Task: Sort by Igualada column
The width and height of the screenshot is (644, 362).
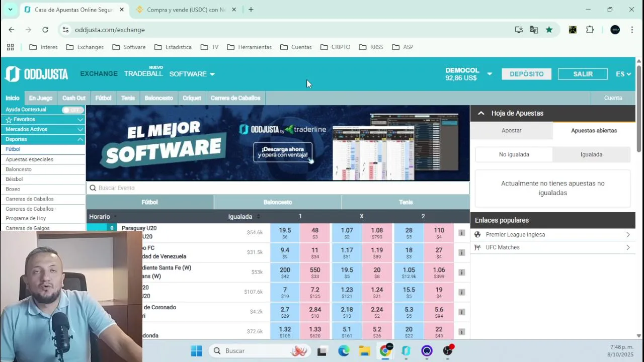Action: pyautogui.click(x=244, y=217)
